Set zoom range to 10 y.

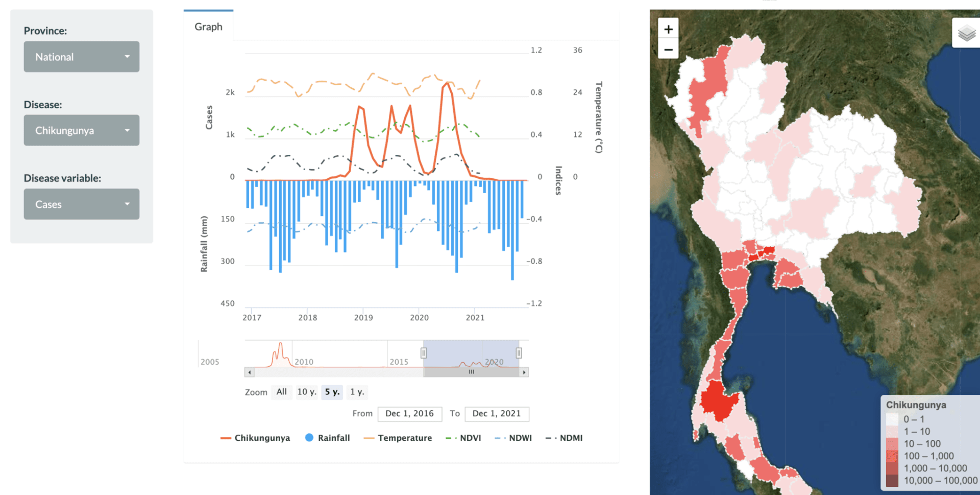tap(307, 392)
